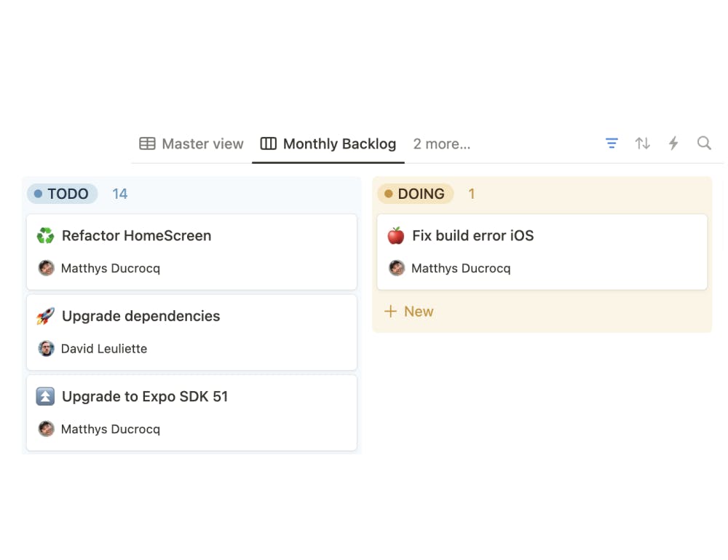Click the up-arrow icon on Expo SDK card
Viewport: 728px width, 560px height.
[46, 397]
